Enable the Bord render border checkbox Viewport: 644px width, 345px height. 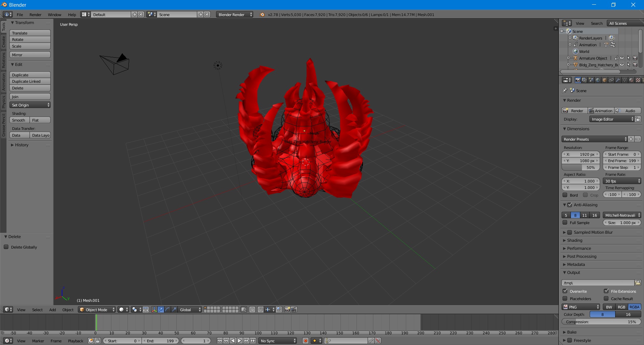[x=565, y=195]
